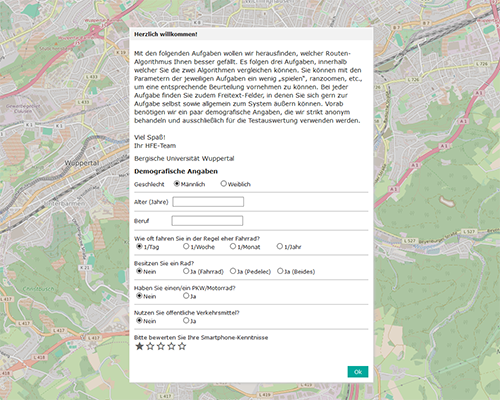
Task: Click the Wuppertal label on the map
Action: pos(82,163)
